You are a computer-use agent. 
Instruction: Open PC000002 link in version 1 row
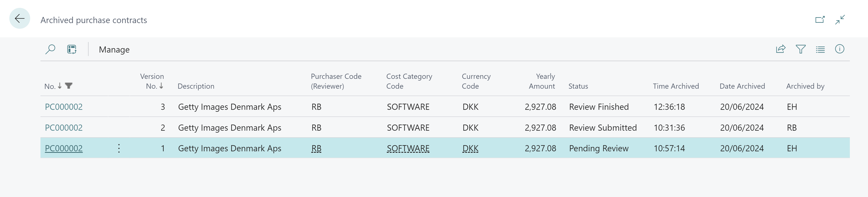(x=64, y=148)
